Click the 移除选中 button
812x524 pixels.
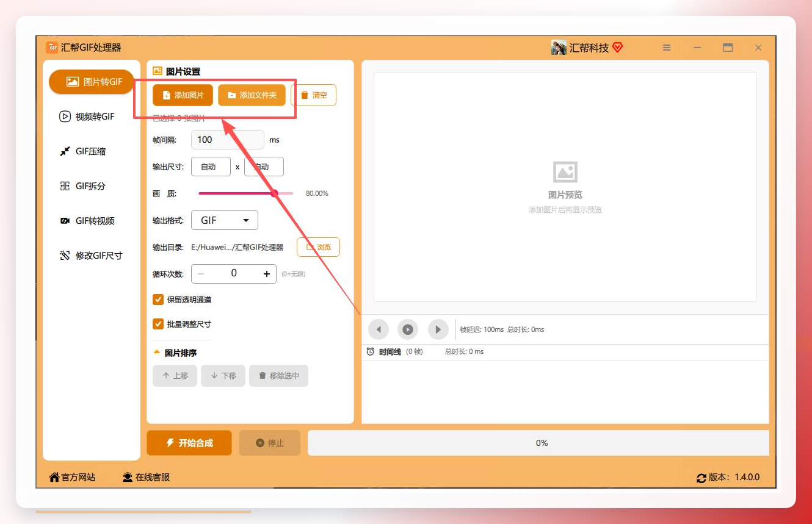pyautogui.click(x=278, y=376)
